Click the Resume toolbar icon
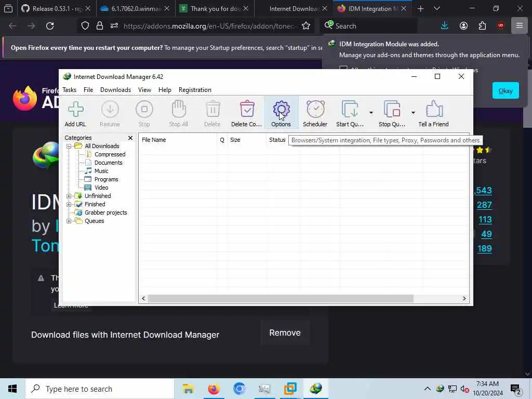The height and width of the screenshot is (399, 532). pos(110,114)
